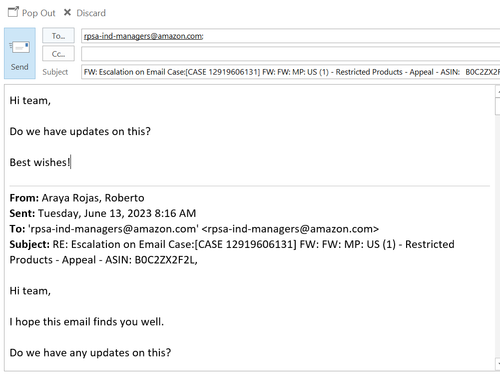Viewport: 500px width, 376px height.
Task: Click the 'Do we have updates on this?' line
Action: coord(80,131)
